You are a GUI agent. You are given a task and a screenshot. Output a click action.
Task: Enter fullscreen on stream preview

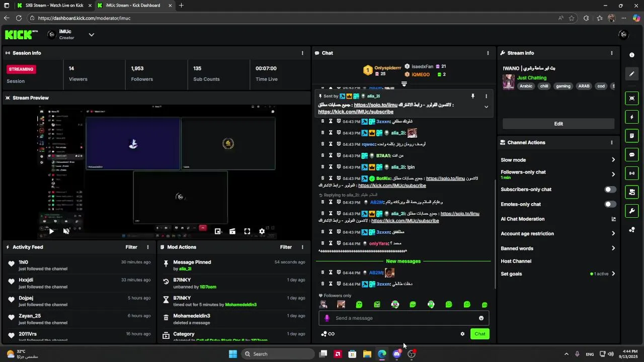[x=247, y=231]
